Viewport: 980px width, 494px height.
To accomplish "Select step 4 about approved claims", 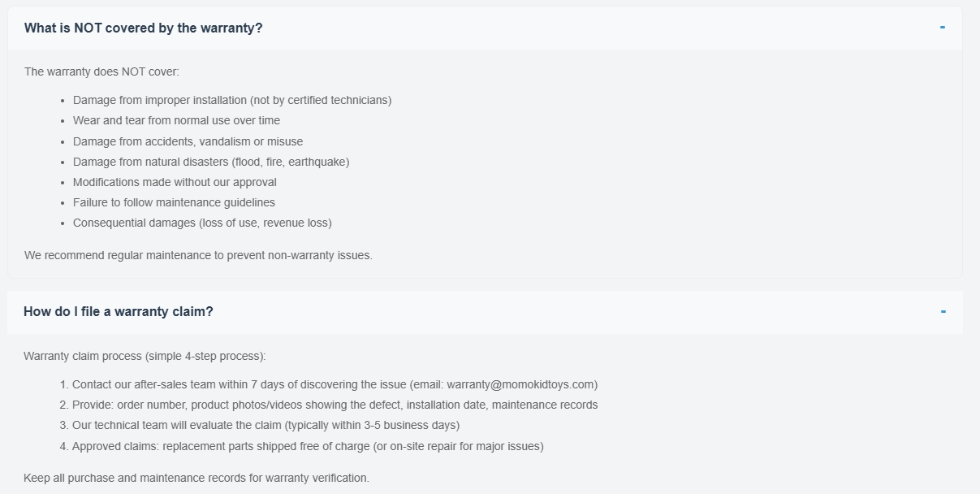I will [308, 446].
